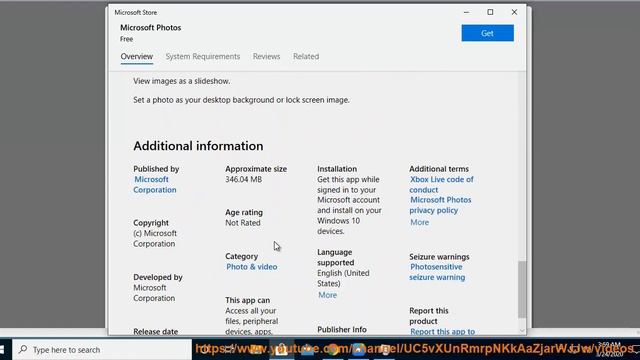Click the Installation description paragraph

349,205
